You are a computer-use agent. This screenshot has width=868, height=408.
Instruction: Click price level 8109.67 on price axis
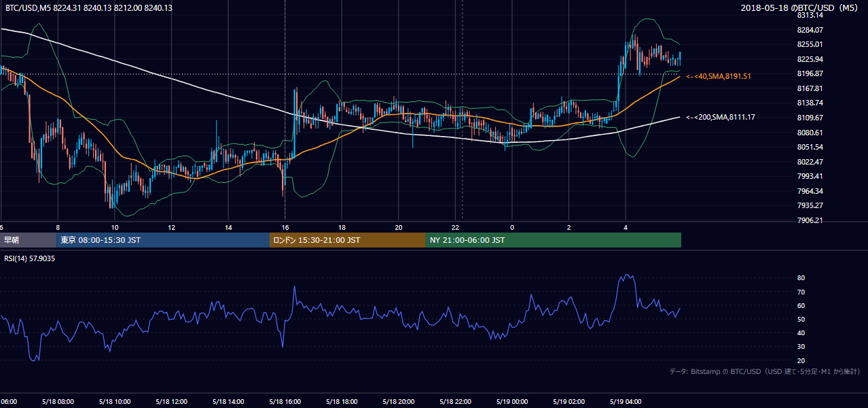pyautogui.click(x=810, y=118)
